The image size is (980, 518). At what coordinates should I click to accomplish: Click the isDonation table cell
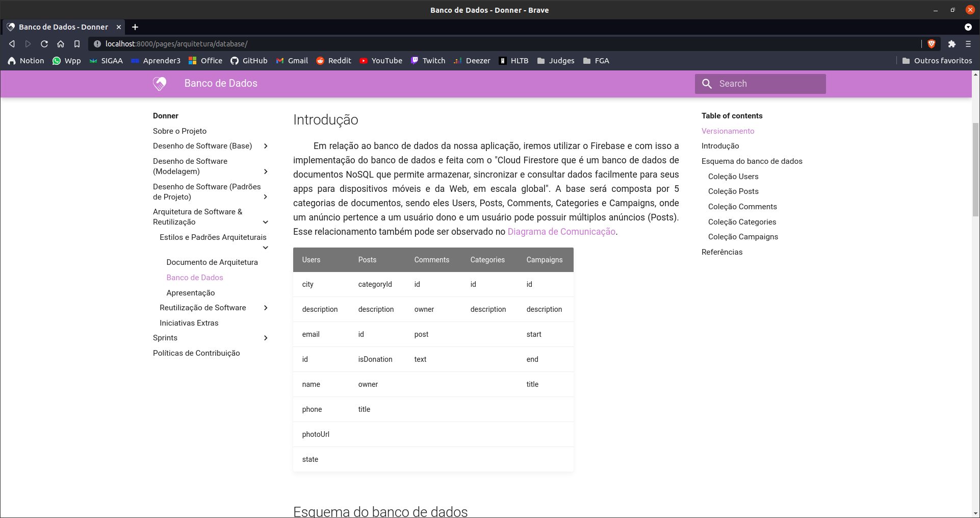(375, 359)
